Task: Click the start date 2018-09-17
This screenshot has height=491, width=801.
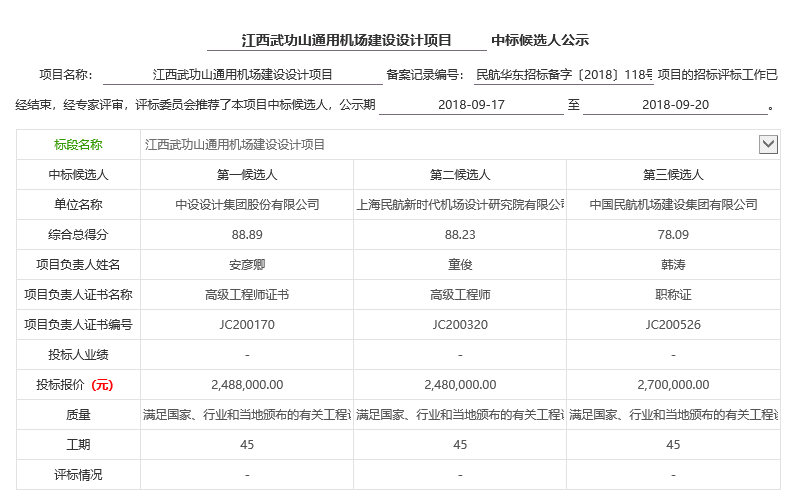Action: pos(471,105)
